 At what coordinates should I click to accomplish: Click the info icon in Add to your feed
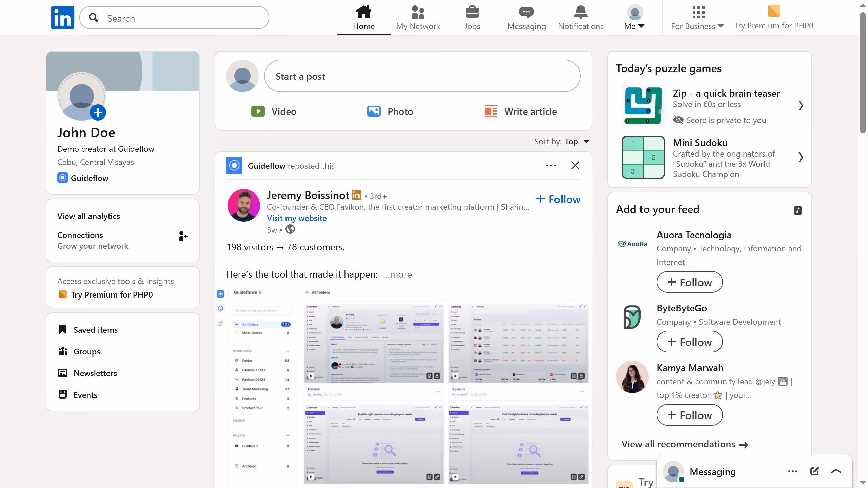click(x=798, y=210)
